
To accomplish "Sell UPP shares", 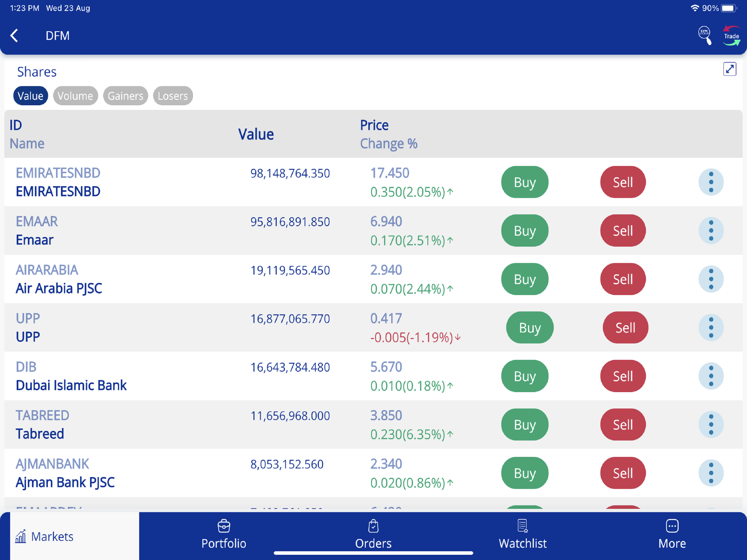I will [625, 327].
